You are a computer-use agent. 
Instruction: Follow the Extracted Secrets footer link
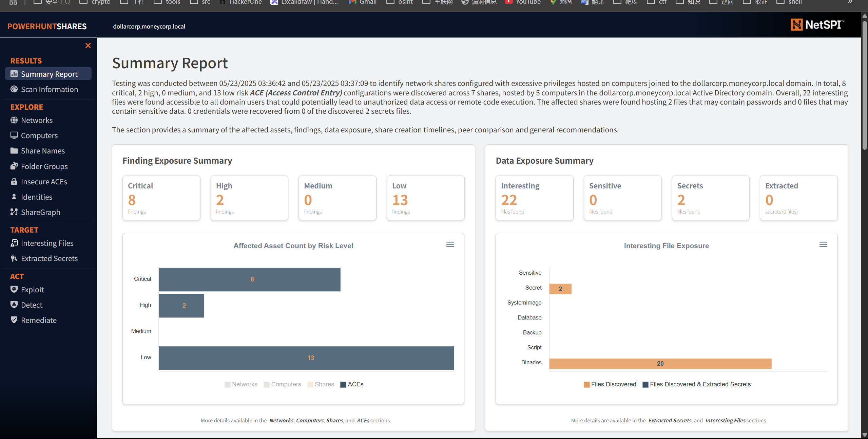pyautogui.click(x=670, y=420)
